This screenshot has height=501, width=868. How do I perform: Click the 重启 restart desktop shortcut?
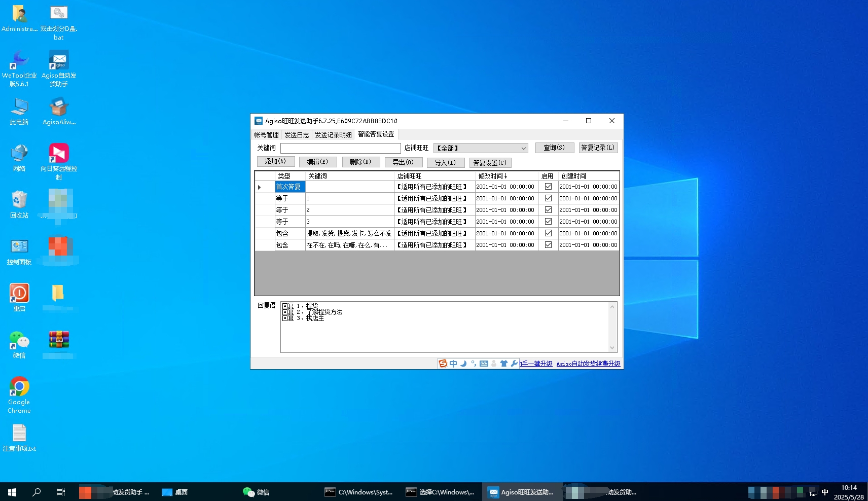pyautogui.click(x=19, y=298)
